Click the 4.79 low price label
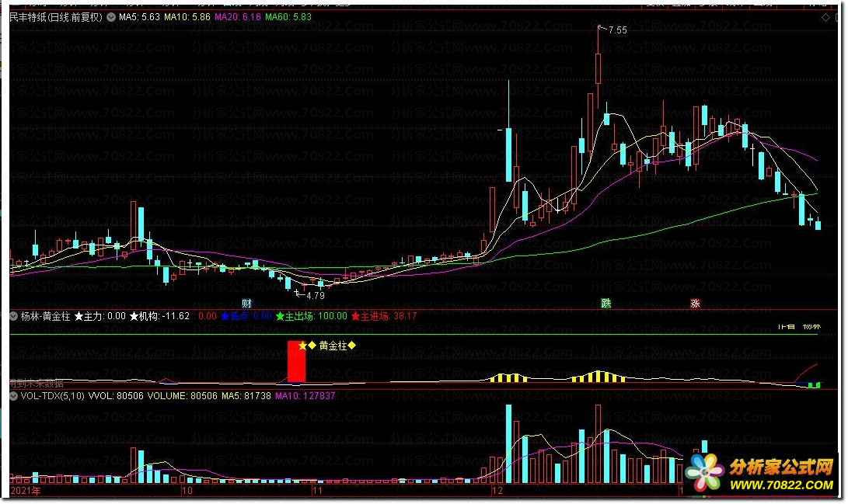The width and height of the screenshot is (848, 504). click(316, 296)
